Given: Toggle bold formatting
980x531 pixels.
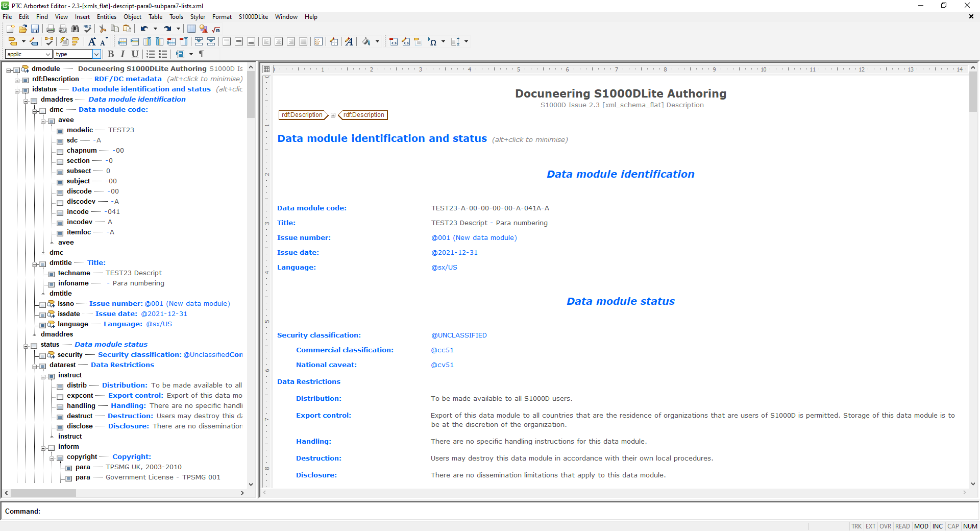Looking at the screenshot, I should click(111, 54).
